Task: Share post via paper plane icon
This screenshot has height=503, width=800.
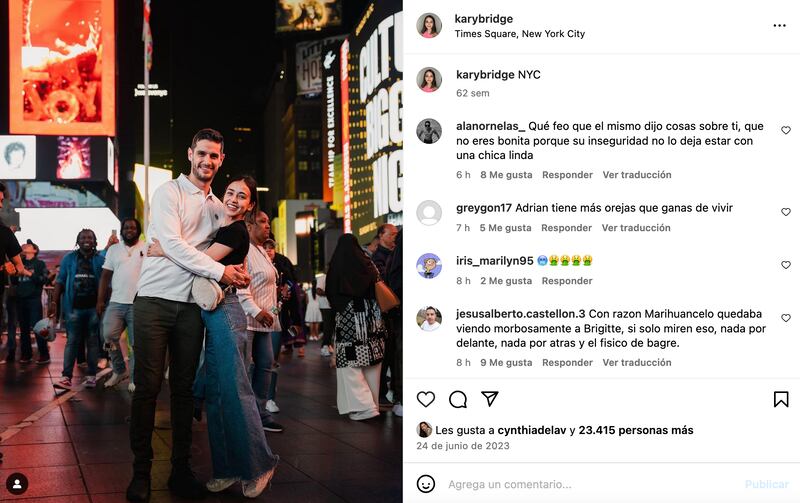Action: pos(489,398)
